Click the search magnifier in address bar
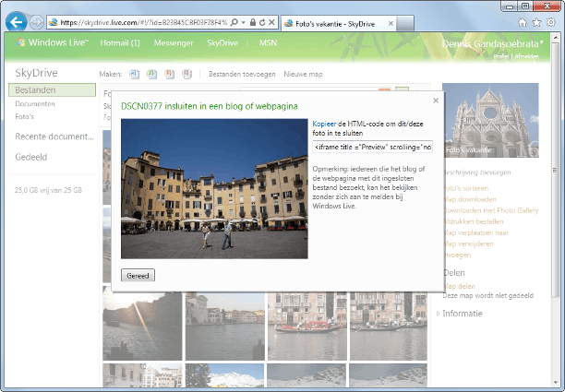The height and width of the screenshot is (392, 565). coord(234,22)
